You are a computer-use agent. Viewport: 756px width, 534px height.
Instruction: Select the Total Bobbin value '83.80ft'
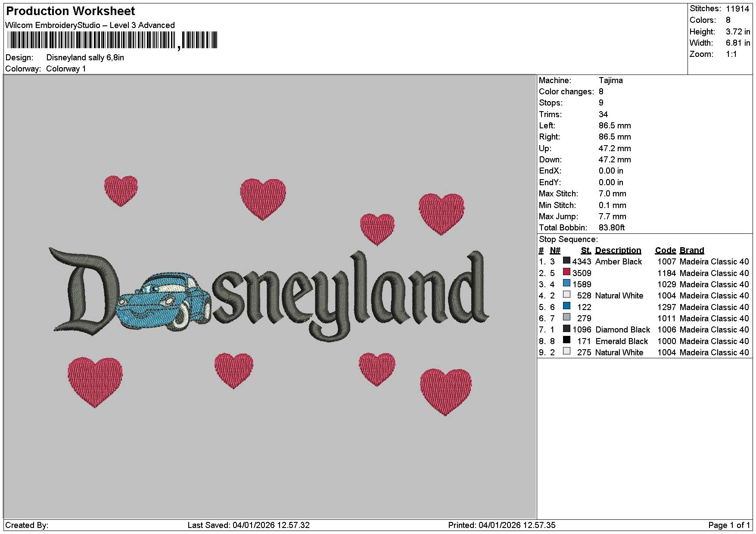[612, 228]
